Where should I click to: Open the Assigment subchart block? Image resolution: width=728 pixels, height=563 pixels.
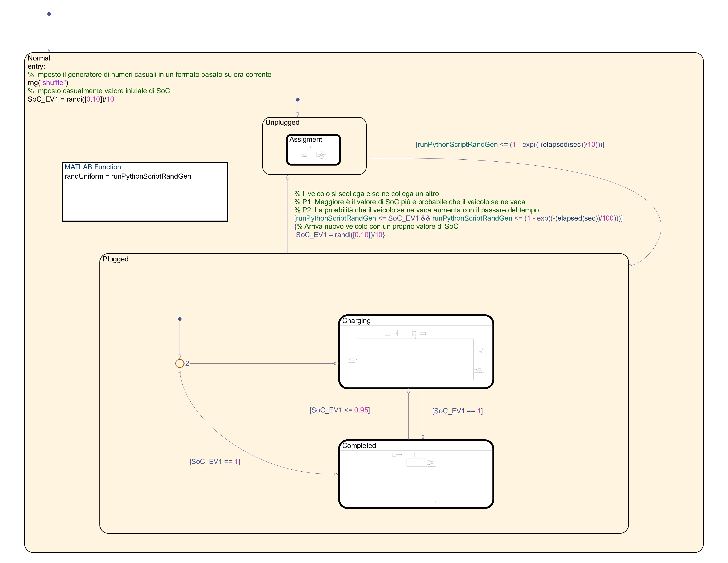313,150
